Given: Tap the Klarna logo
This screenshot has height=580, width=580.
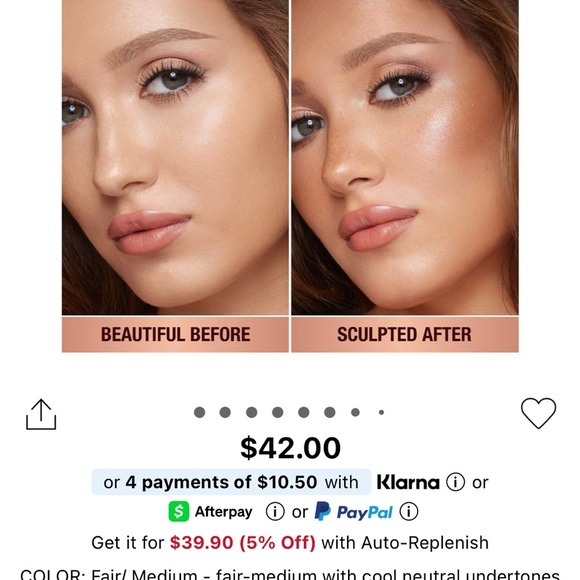Looking at the screenshot, I should [x=408, y=482].
